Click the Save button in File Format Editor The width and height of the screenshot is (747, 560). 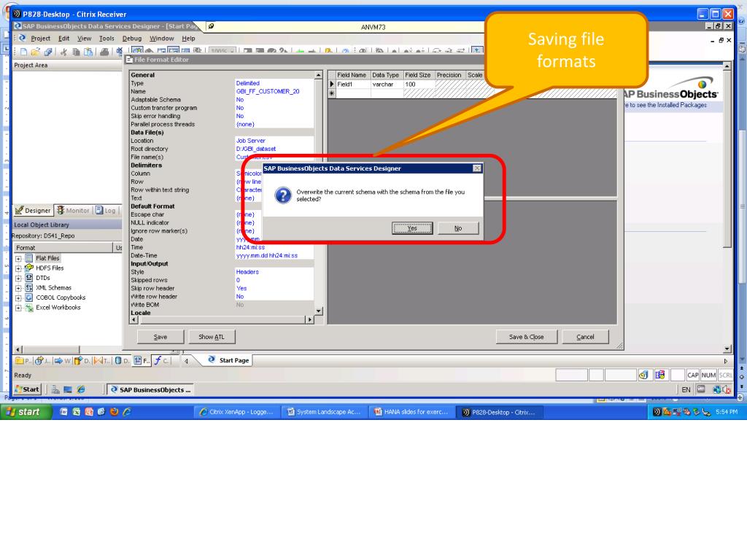(x=160, y=337)
